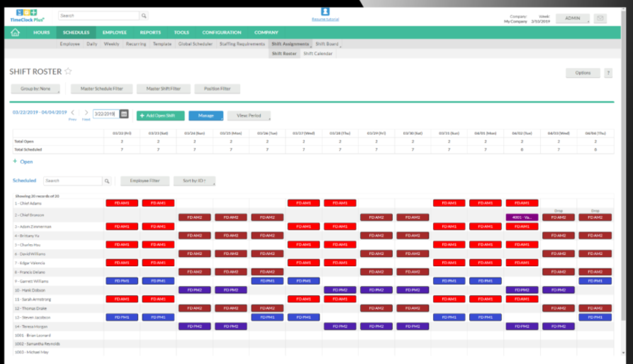Click the 3/22/2019 date input field
633x364 pixels.
(x=106, y=114)
